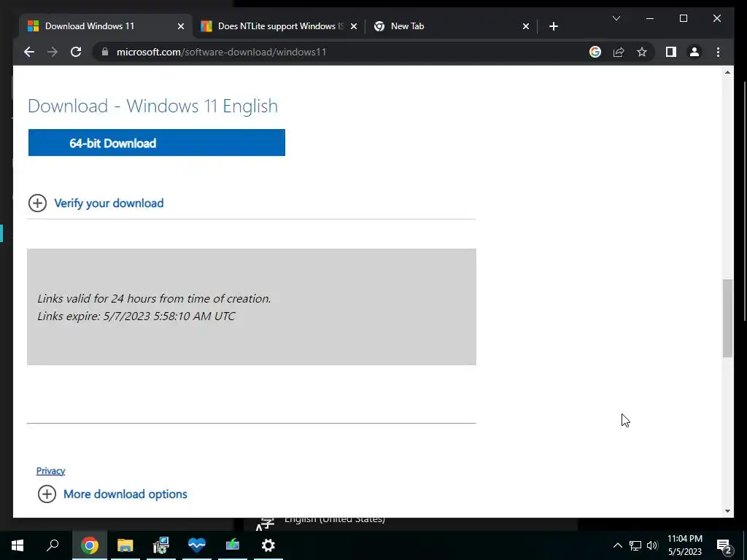
Task: Open File Explorer from taskbar
Action: coord(125,545)
